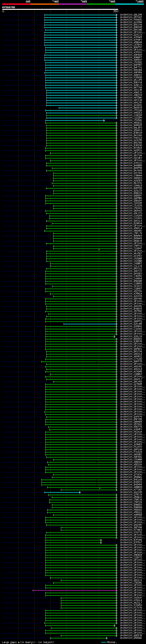Click the purple ~60% identity legend segment
The height and width of the screenshot is (644, 146).
tap(73, 4)
